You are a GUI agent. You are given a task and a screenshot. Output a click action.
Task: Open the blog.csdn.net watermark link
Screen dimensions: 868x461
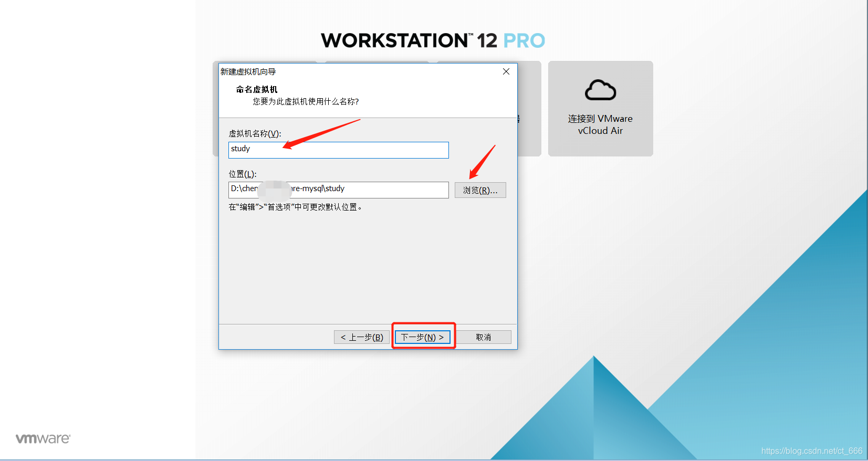point(811,450)
